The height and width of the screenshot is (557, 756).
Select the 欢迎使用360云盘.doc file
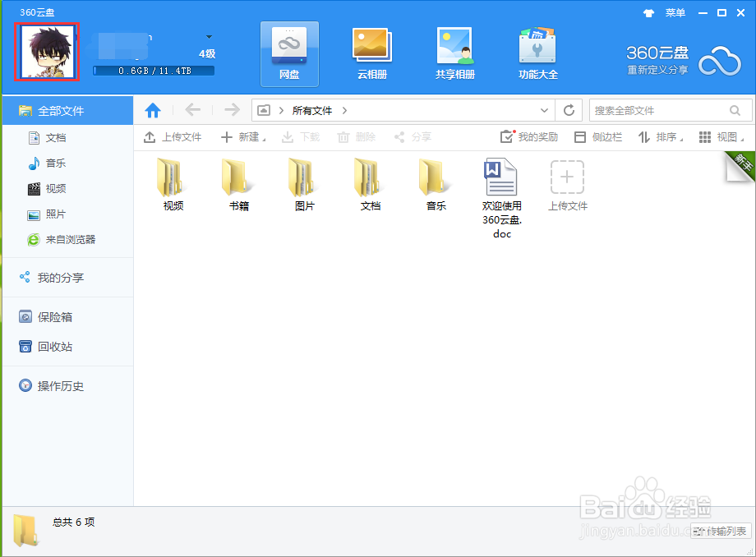[x=502, y=199]
